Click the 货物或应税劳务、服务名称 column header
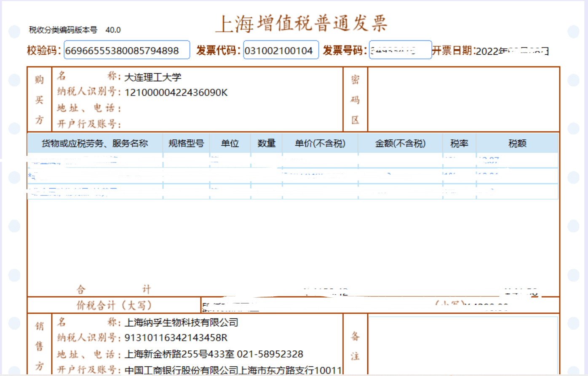 click(95, 144)
